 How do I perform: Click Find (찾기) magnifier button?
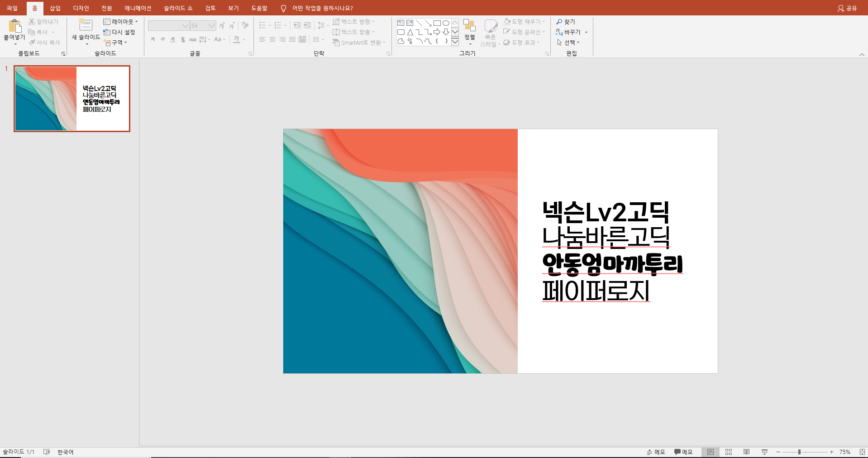[x=566, y=22]
